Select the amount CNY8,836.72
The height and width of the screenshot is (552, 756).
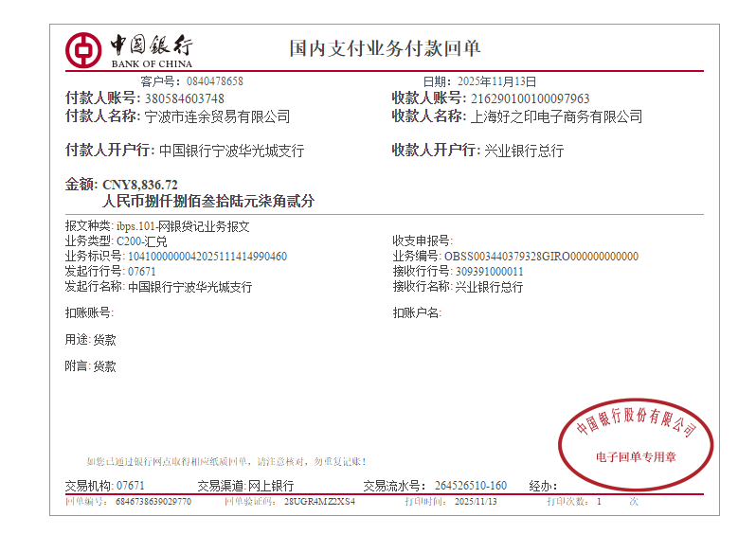click(x=139, y=185)
